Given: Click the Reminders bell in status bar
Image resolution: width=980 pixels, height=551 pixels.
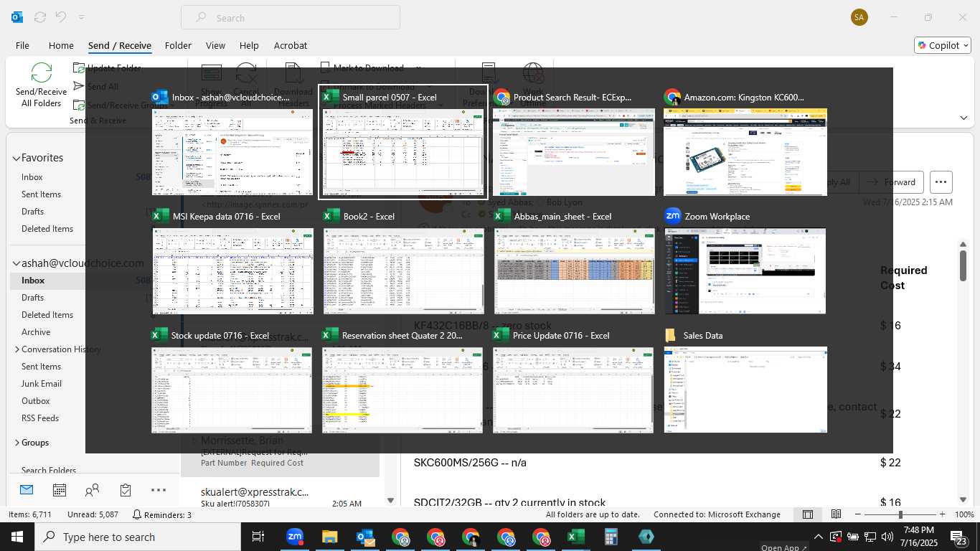Looking at the screenshot, I should 137,514.
